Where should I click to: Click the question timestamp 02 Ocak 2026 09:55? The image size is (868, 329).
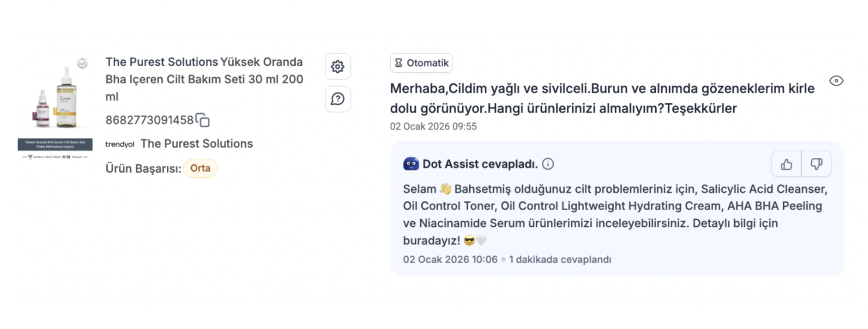click(433, 126)
